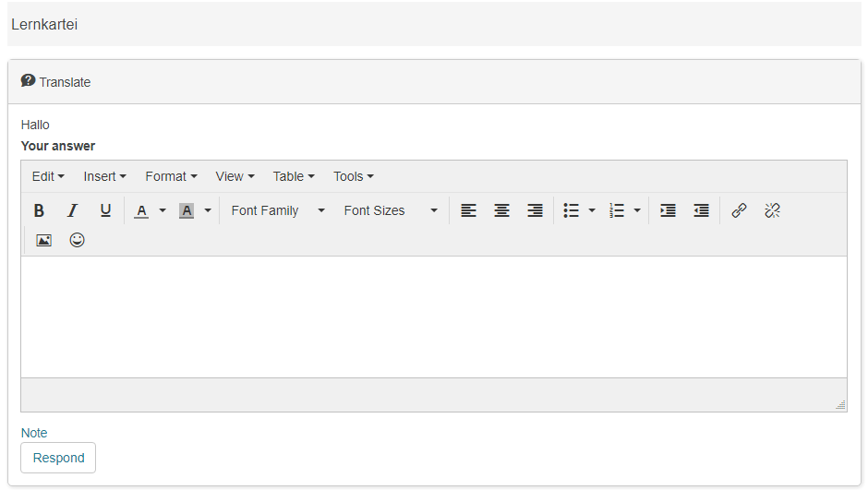Open the Font Family dropdown
This screenshot has height=490, width=868.
click(278, 210)
